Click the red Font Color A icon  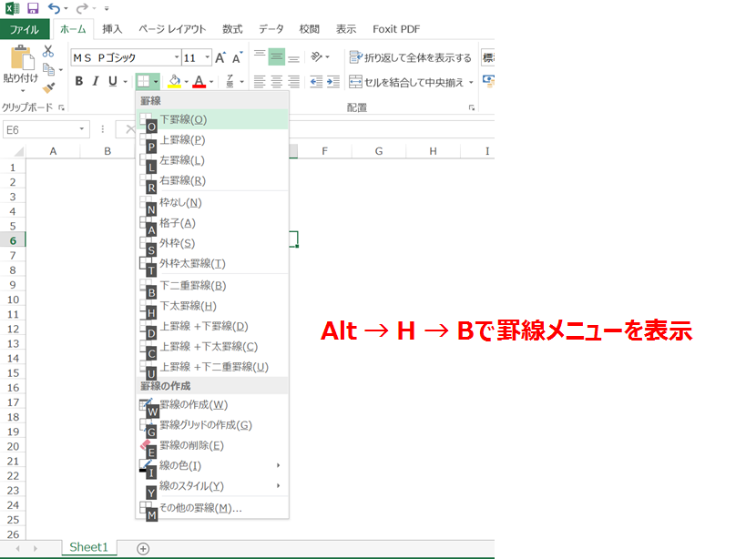coord(199,81)
